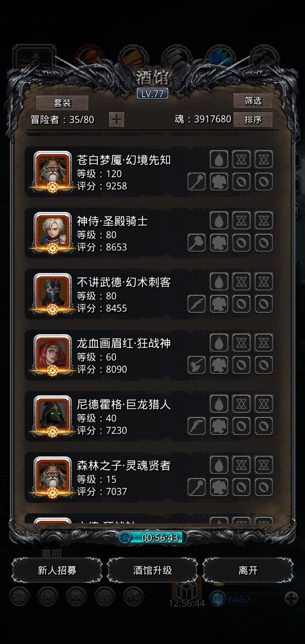Select the hammer weapon slot of 神侍·圣殿骑士

pos(197,242)
